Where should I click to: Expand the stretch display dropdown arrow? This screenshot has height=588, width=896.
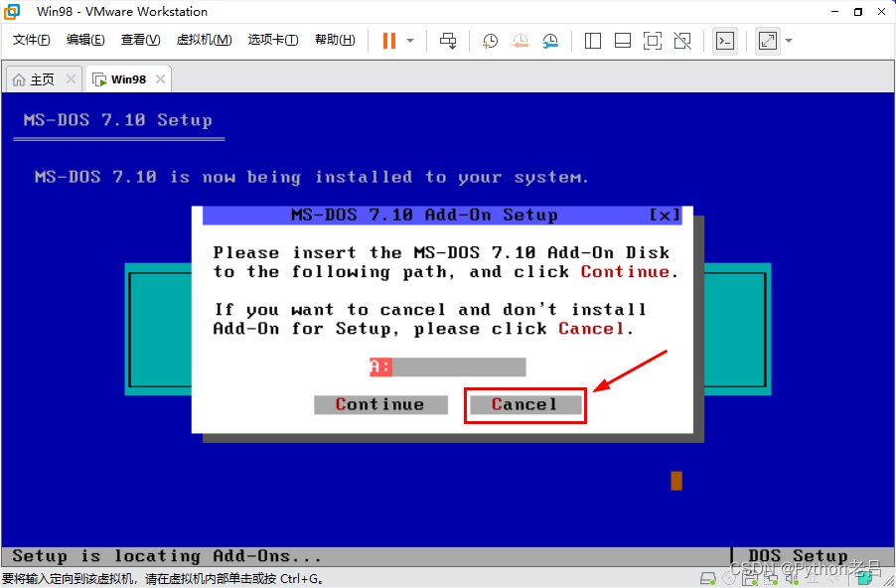(x=789, y=41)
